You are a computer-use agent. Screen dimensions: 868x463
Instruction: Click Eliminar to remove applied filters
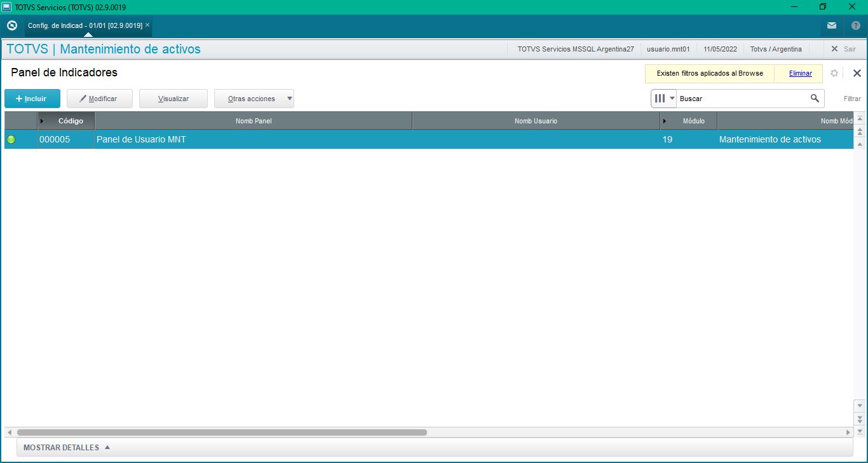click(800, 73)
